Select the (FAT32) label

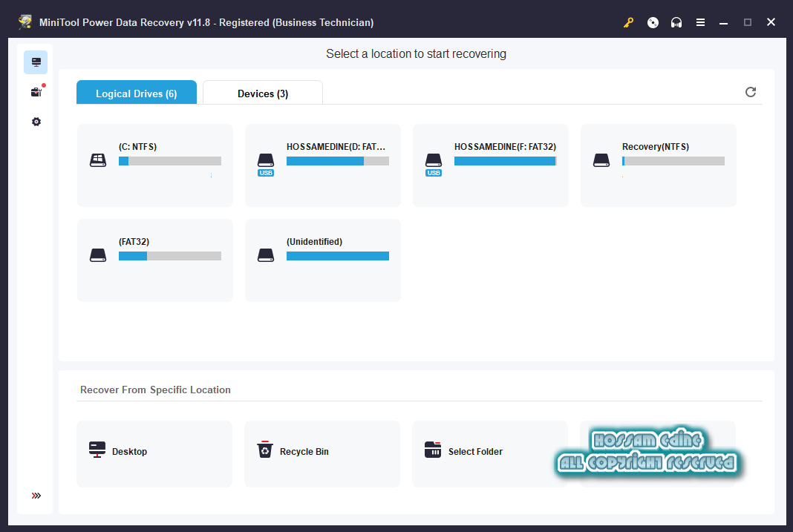[134, 241]
